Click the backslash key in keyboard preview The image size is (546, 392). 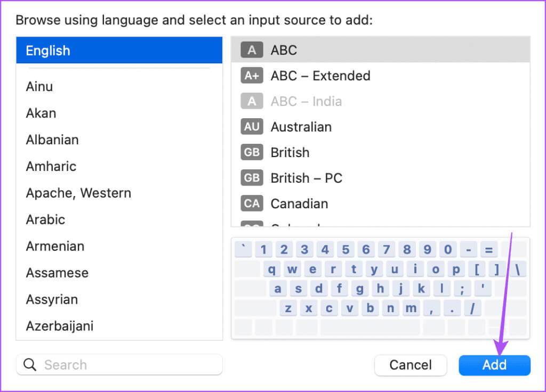[517, 269]
